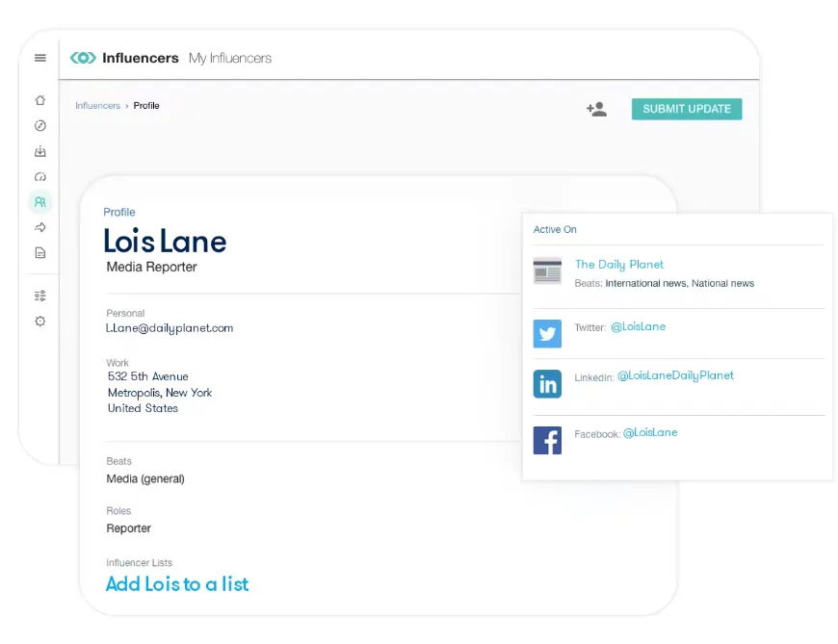Open the Influencers breadcrumb link
The image size is (838, 644).
click(x=98, y=106)
